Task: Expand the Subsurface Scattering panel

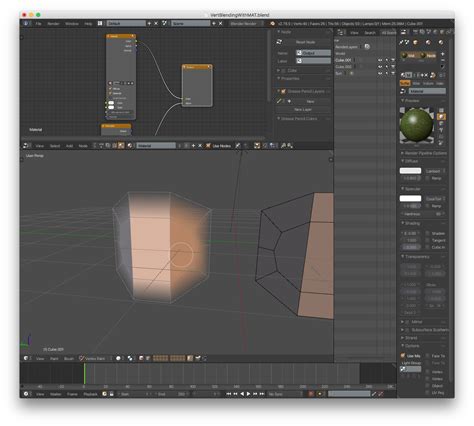Action: coord(402,330)
